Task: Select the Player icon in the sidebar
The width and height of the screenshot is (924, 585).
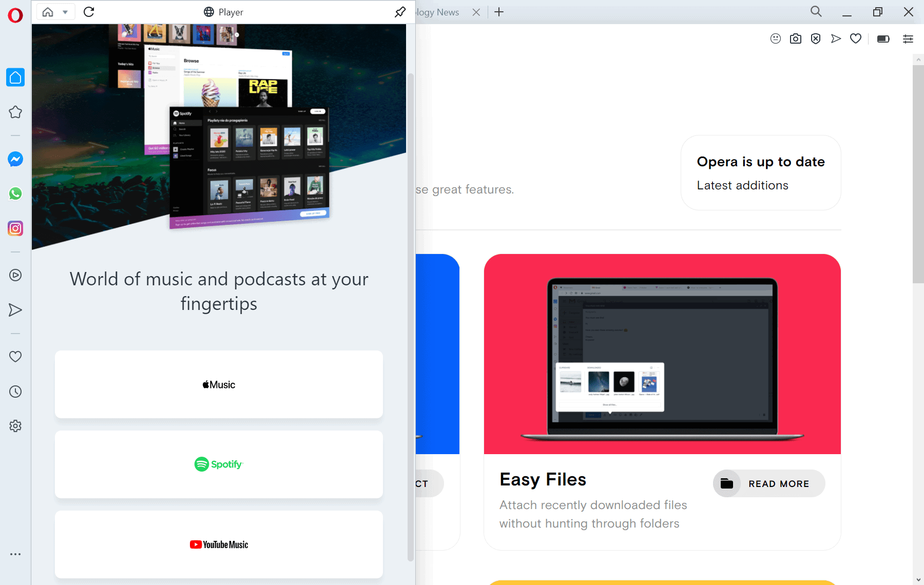Action: point(15,275)
